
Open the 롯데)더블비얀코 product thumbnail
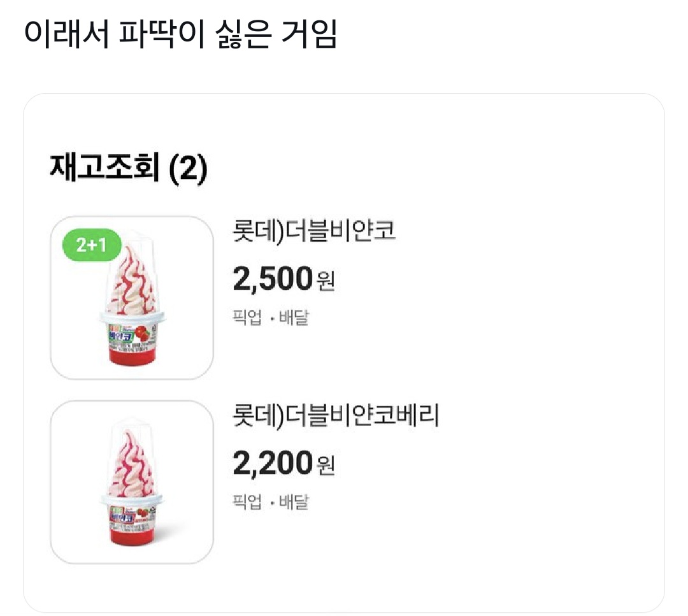pos(131,298)
